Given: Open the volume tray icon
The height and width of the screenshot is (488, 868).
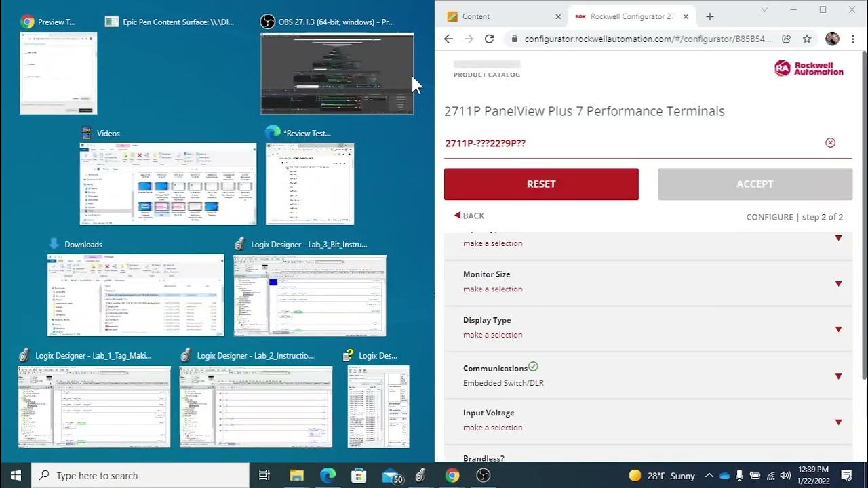Looking at the screenshot, I should (785, 476).
